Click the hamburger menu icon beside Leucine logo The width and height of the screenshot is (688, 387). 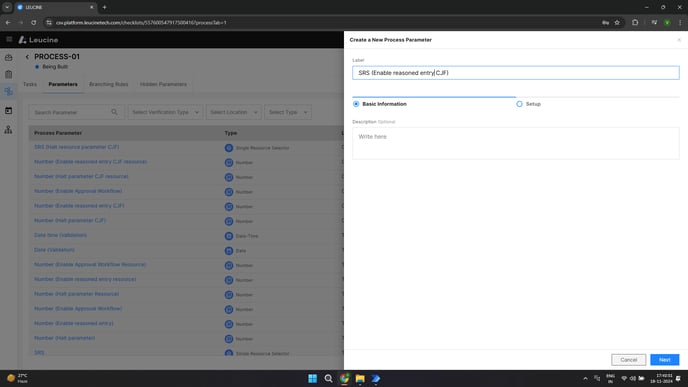(9, 39)
